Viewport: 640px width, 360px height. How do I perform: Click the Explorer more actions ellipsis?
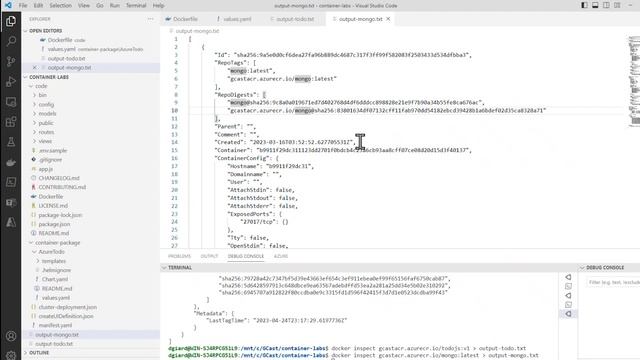[151, 19]
